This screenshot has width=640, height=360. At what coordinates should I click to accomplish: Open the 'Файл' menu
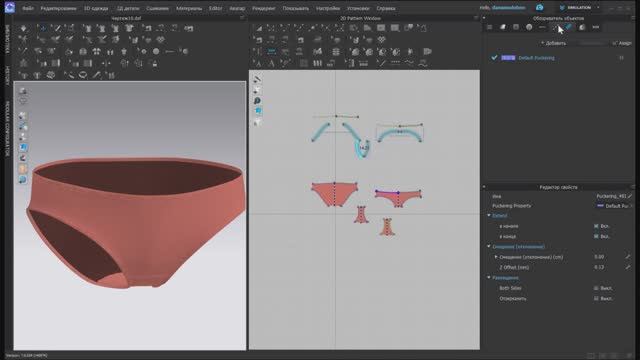28,8
